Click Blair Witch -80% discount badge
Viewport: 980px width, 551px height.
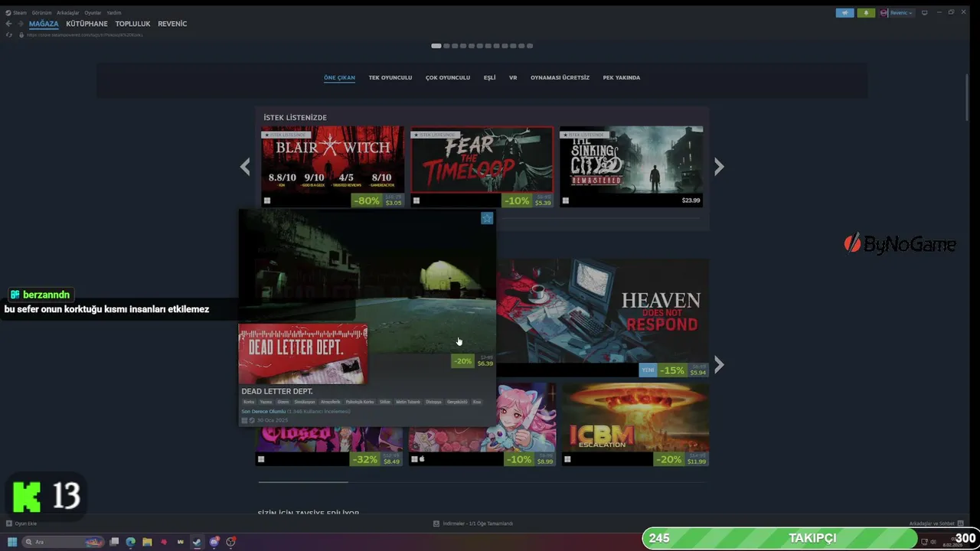click(367, 201)
